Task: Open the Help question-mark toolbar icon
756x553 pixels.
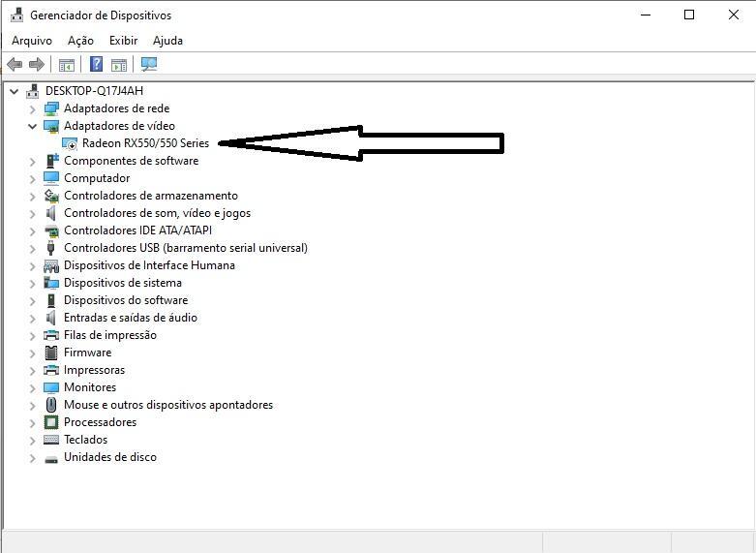Action: tap(97, 64)
